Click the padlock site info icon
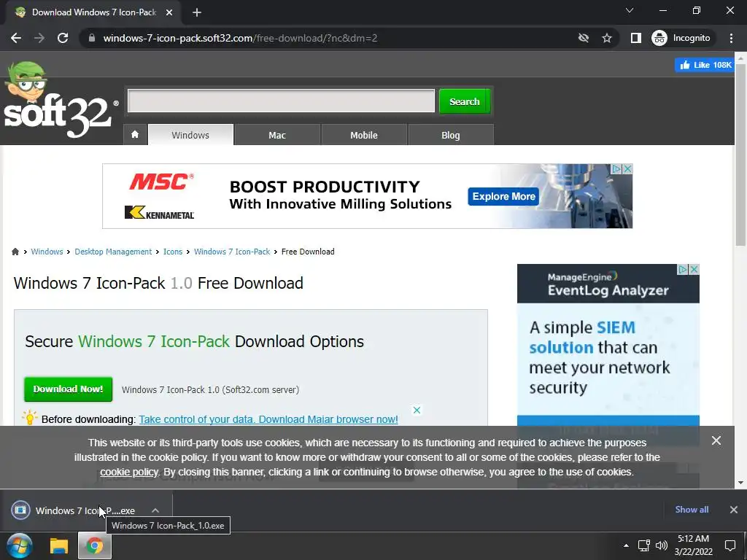 pyautogui.click(x=92, y=38)
